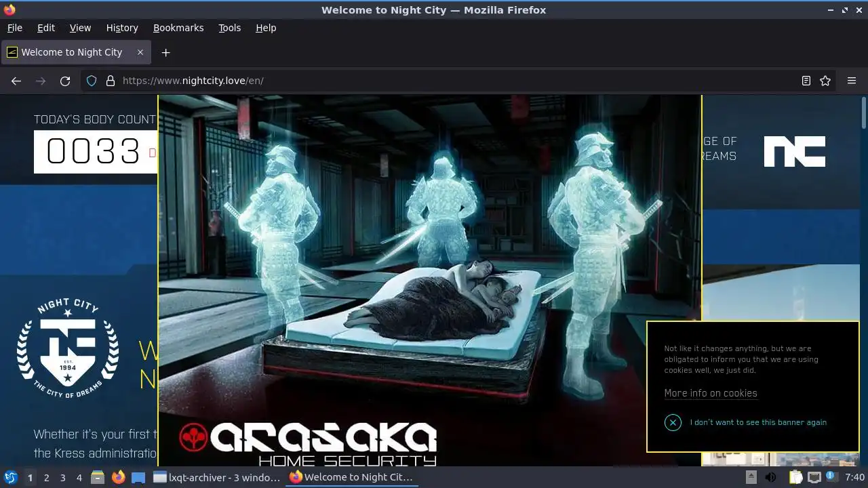The width and height of the screenshot is (868, 488).
Task: Go back with the browser back arrow
Action: [16, 81]
